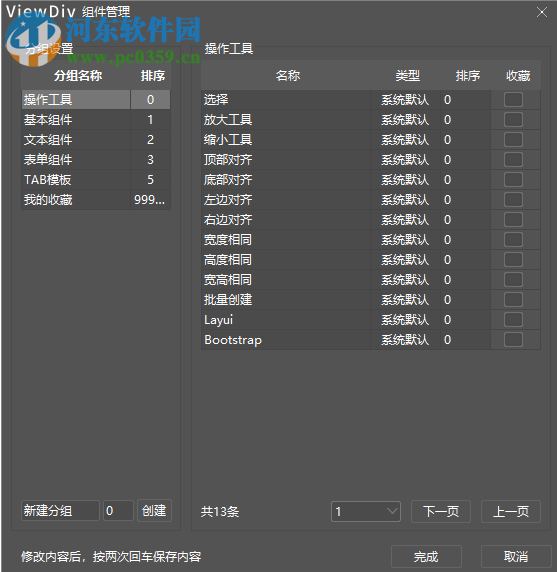The image size is (557, 572).
Task: Click sort value 1 of 基本组件
Action: (x=150, y=120)
